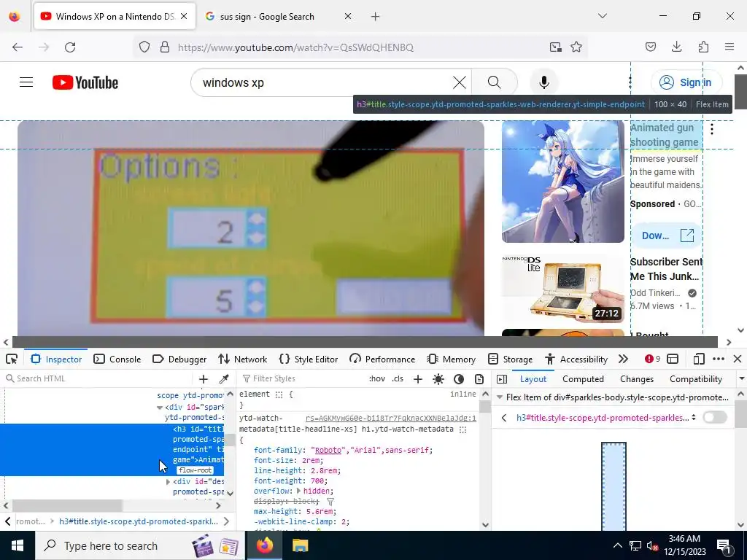This screenshot has height=560, width=747.
Task: Open DevTools customize ellipsis menu
Action: (x=719, y=359)
